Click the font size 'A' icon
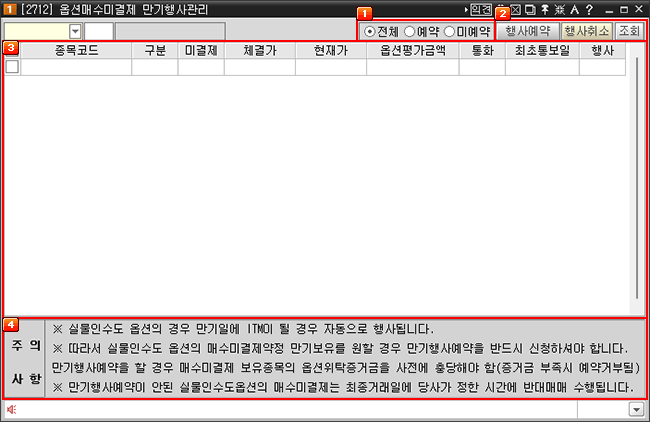Screen dimensions: 650x422 click(x=574, y=9)
